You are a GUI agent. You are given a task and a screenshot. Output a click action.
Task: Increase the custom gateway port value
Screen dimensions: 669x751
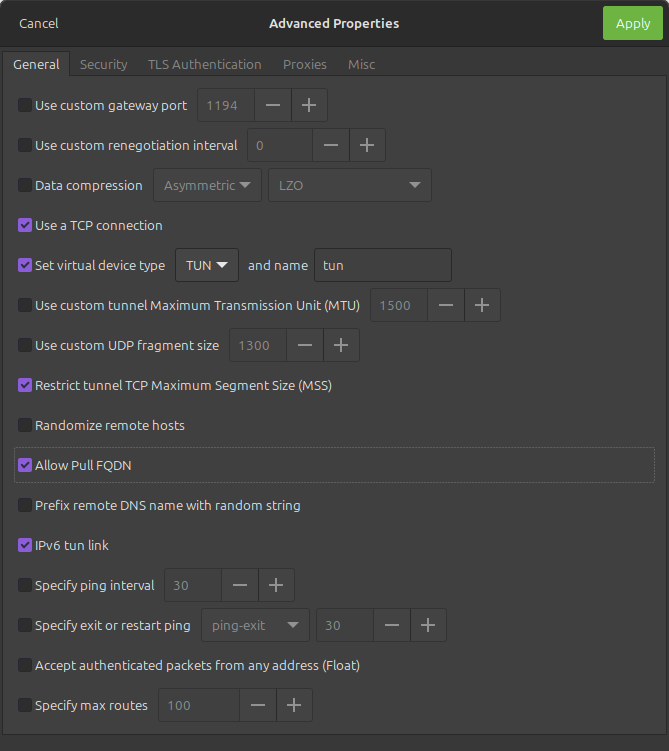pyautogui.click(x=309, y=105)
